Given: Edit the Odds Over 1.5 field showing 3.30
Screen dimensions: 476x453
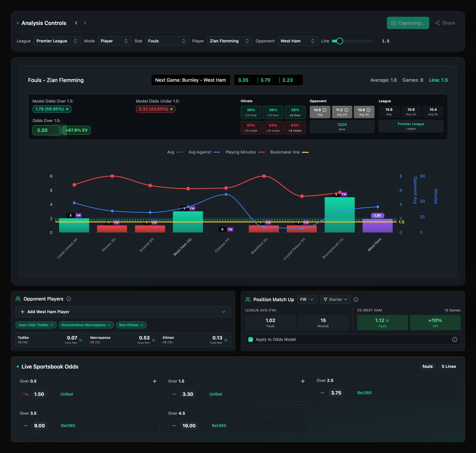Looking at the screenshot, I should (46, 130).
